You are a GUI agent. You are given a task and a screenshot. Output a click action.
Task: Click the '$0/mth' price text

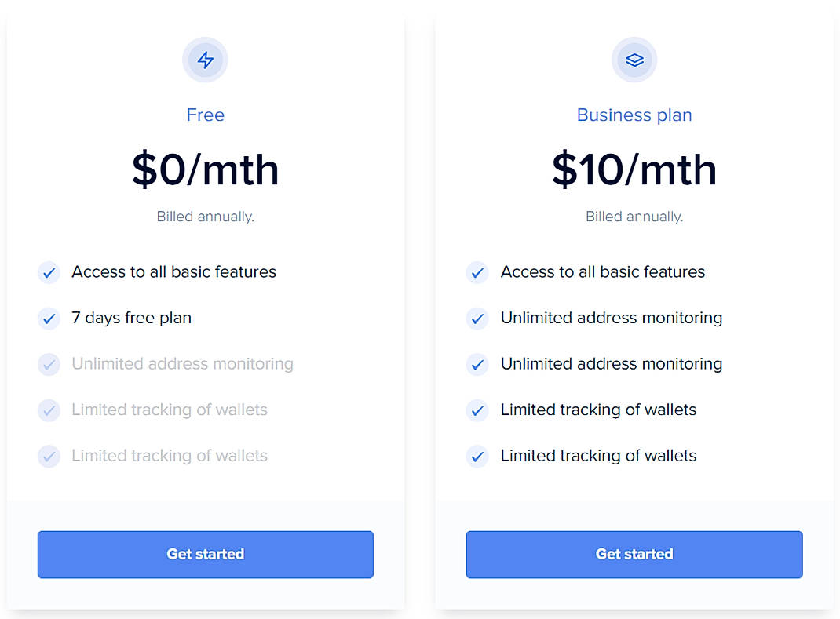(x=205, y=169)
